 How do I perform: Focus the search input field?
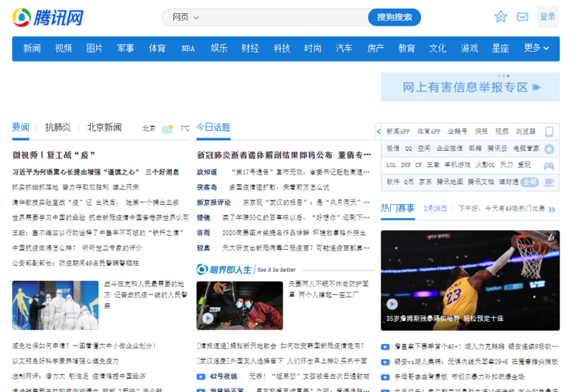tap(284, 17)
